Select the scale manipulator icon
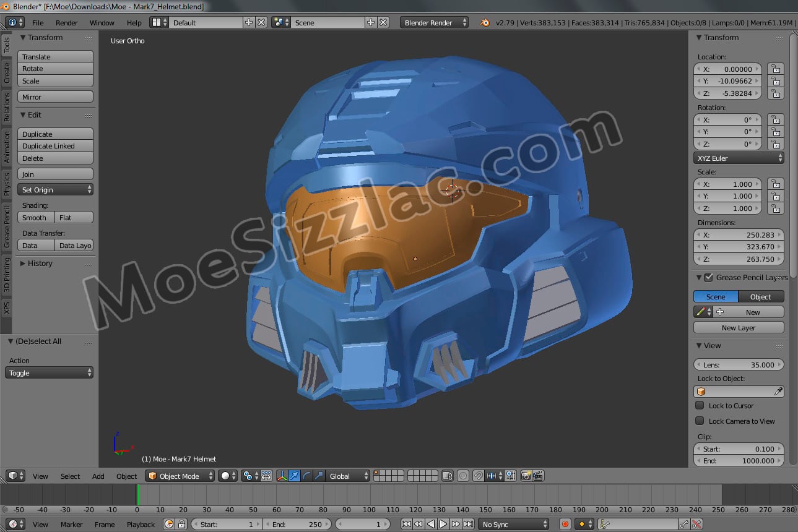 point(319,476)
